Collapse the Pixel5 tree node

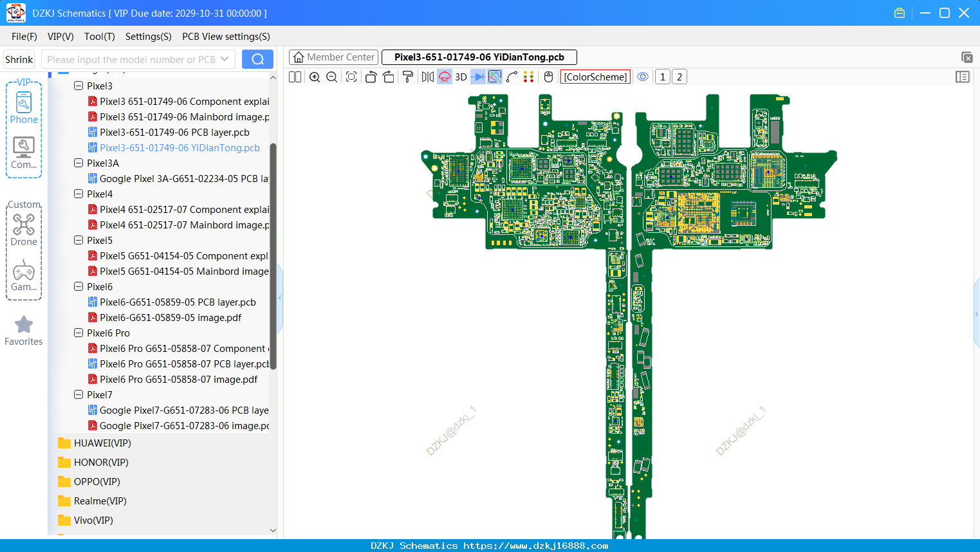coord(79,240)
